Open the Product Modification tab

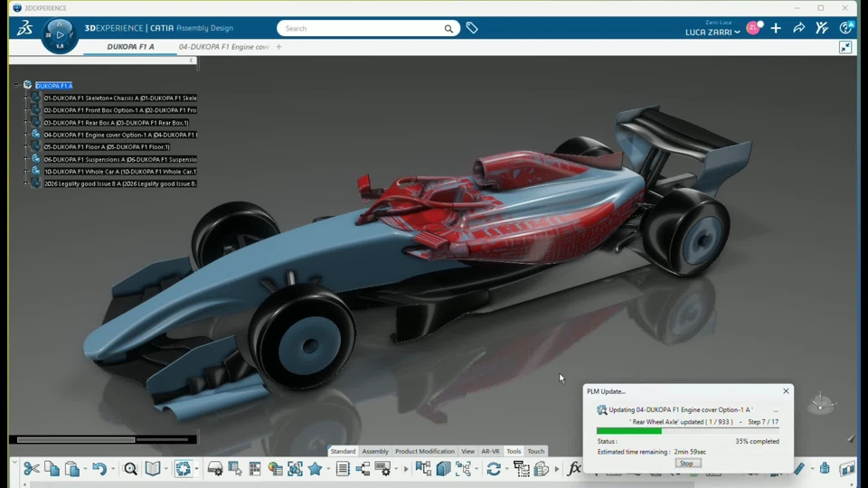coord(425,452)
